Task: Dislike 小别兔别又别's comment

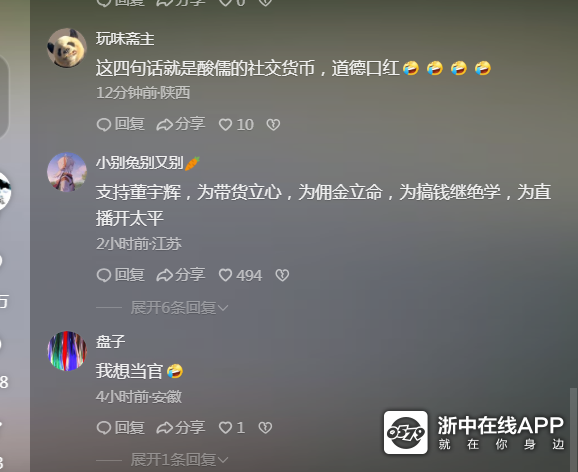Action: (282, 275)
